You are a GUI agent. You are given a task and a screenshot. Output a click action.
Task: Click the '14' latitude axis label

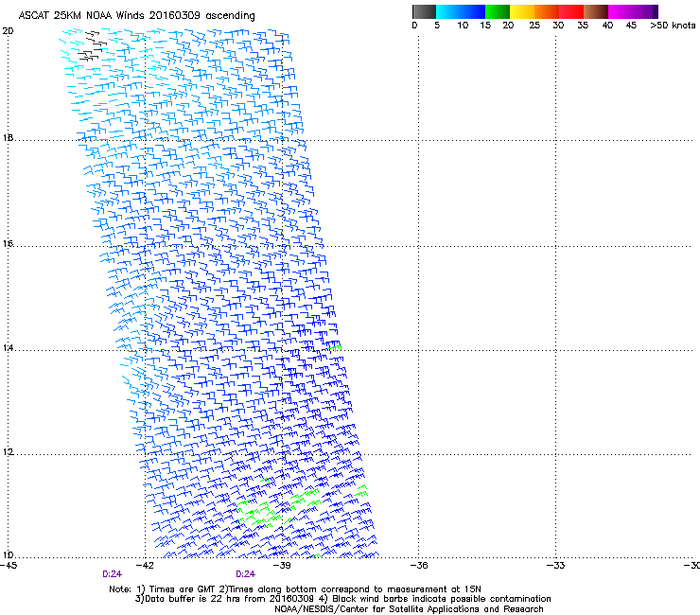pyautogui.click(x=8, y=347)
